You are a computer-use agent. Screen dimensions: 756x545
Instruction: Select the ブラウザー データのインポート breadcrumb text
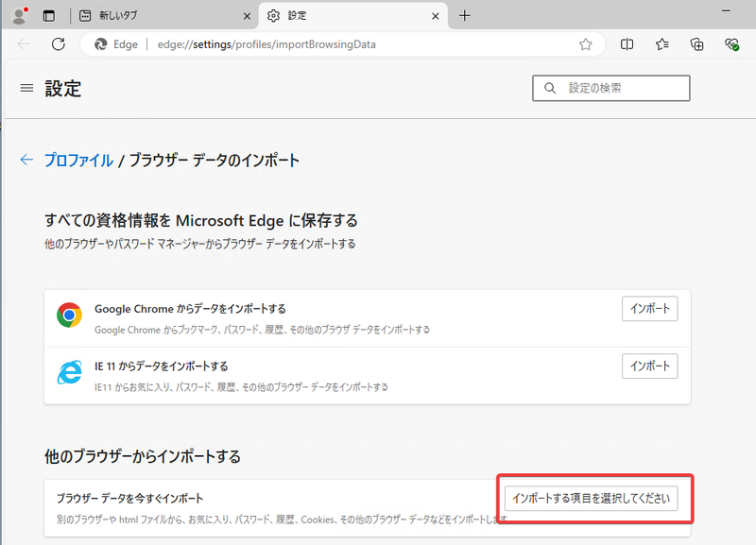[x=215, y=160]
